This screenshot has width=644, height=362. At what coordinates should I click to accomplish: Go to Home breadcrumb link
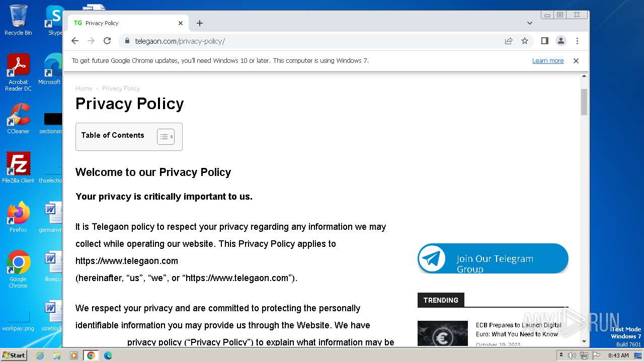[x=84, y=88]
